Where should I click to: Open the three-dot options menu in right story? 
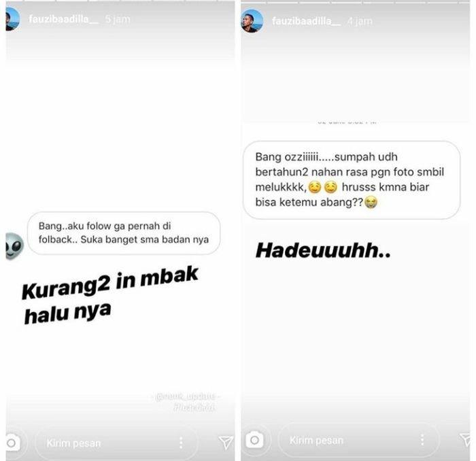[422, 439]
